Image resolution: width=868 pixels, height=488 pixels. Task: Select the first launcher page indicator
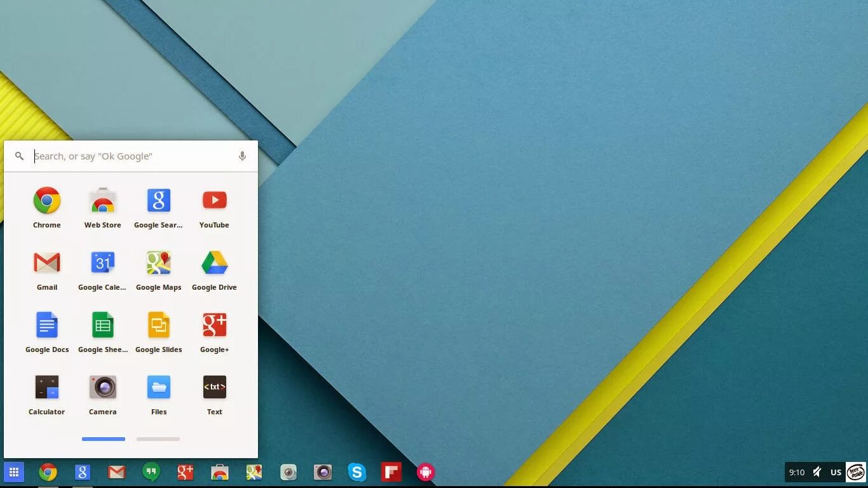pyautogui.click(x=104, y=439)
